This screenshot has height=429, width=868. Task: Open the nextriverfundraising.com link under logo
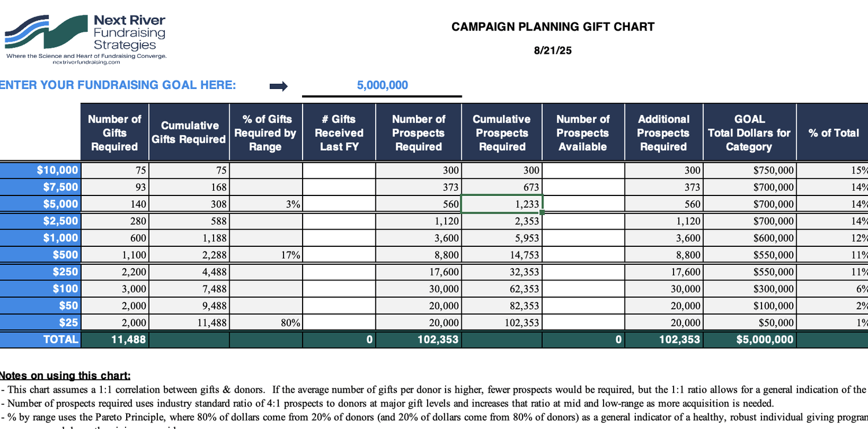(86, 62)
